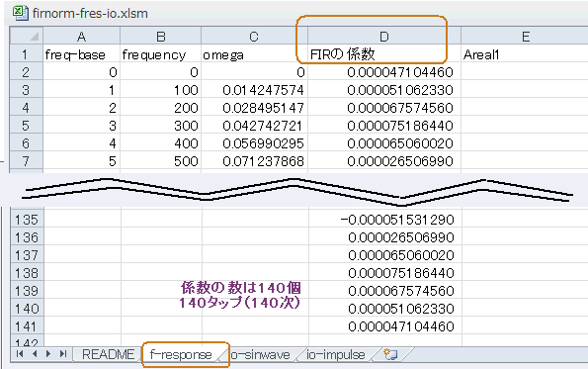Screen dimensions: 588x369
Task: Select row 135 header
Action: [27, 220]
